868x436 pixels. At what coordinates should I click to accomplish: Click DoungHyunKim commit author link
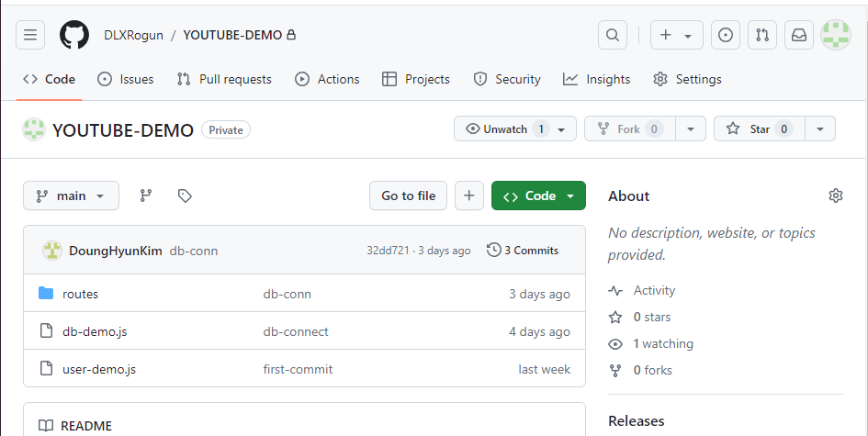click(x=115, y=251)
